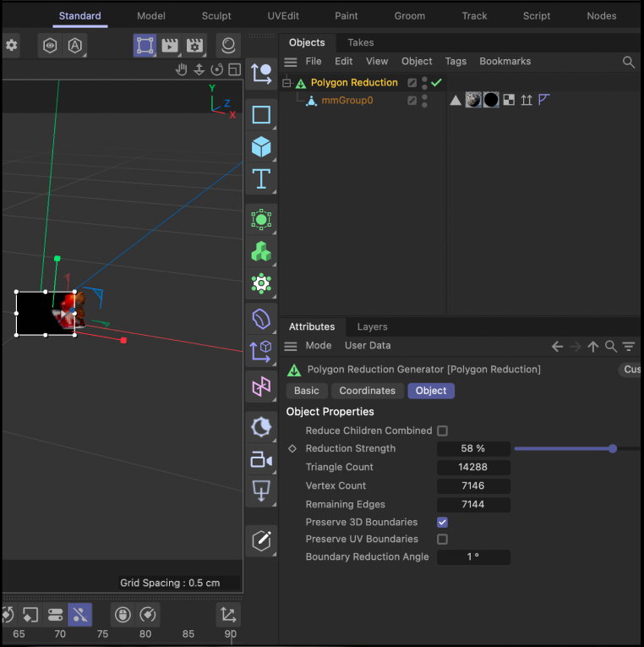
Task: Click the Reduction Strength slider handle
Action: pyautogui.click(x=613, y=448)
